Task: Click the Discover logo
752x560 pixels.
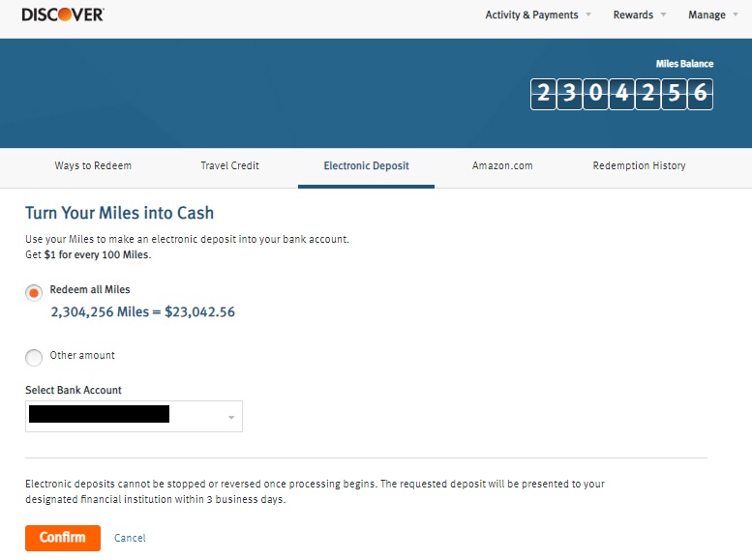Action: tap(63, 15)
